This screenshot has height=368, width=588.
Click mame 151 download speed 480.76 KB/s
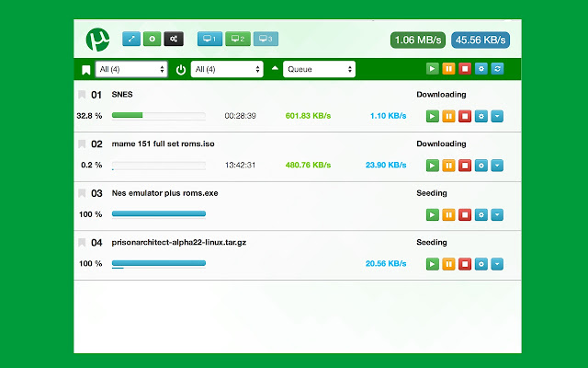point(309,165)
